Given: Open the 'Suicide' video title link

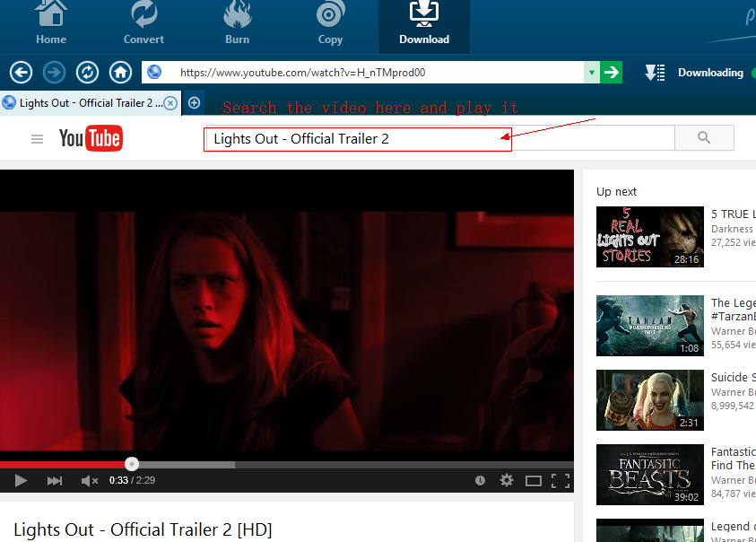Looking at the screenshot, I should point(734,377).
